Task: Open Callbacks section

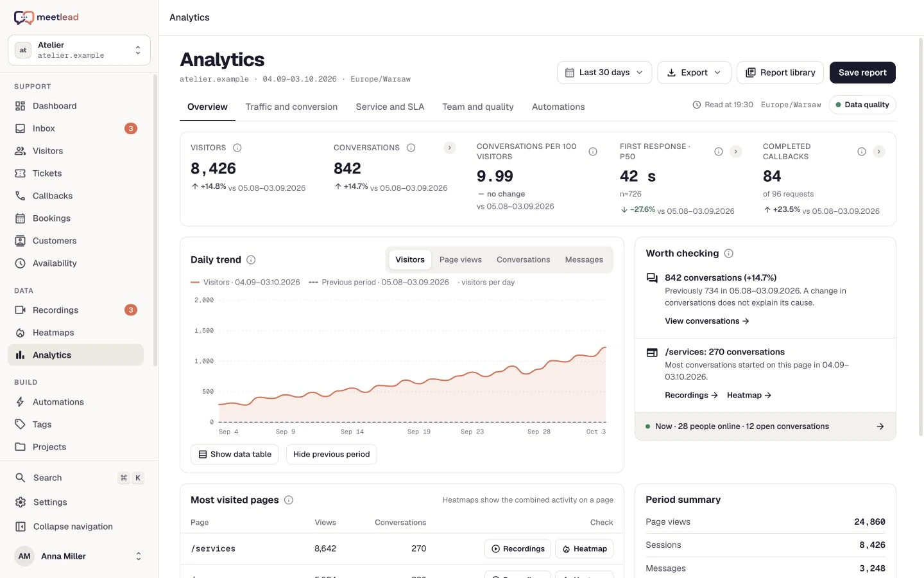Action: pyautogui.click(x=76, y=196)
